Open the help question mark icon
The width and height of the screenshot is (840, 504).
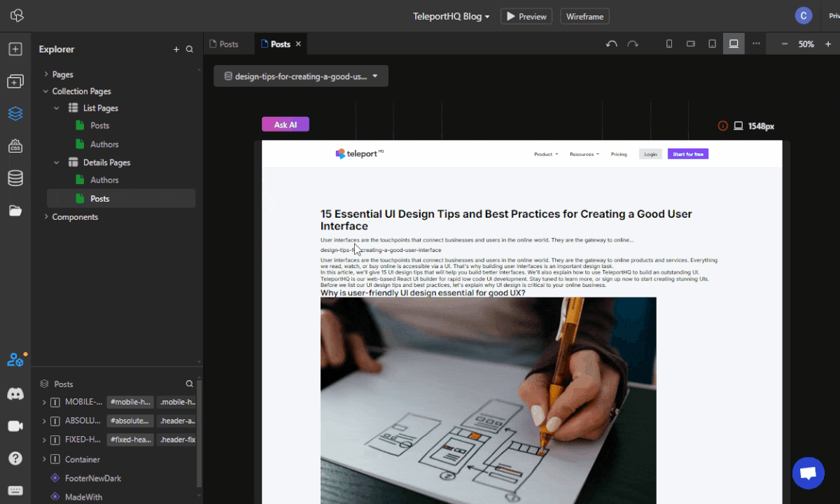(x=15, y=458)
